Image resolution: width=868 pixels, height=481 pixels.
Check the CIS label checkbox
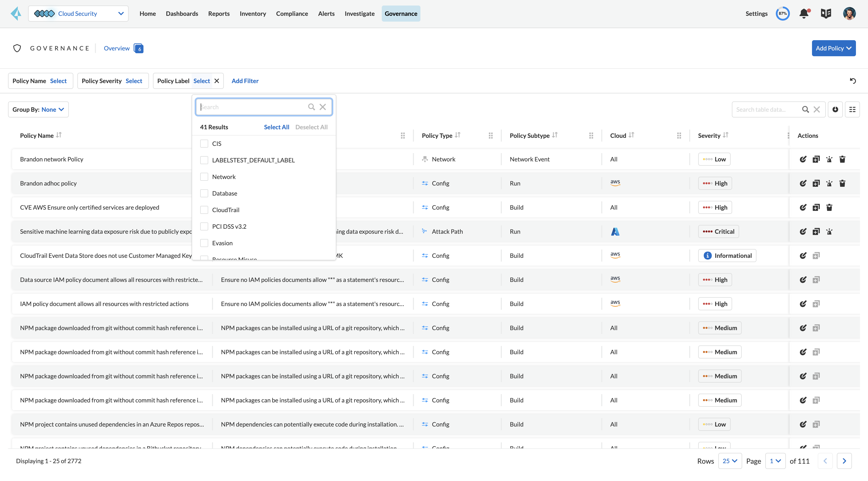[x=204, y=144]
